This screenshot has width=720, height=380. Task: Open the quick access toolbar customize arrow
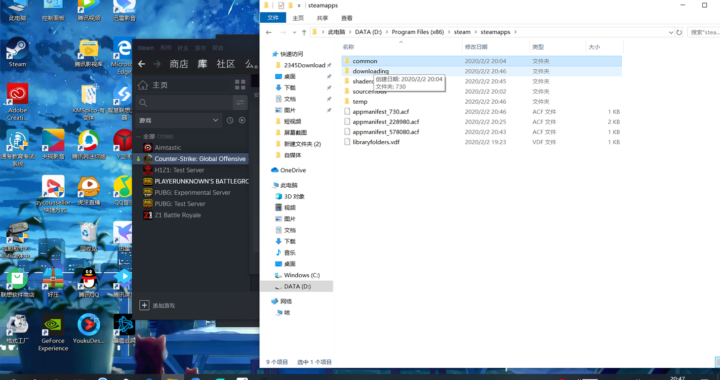299,6
